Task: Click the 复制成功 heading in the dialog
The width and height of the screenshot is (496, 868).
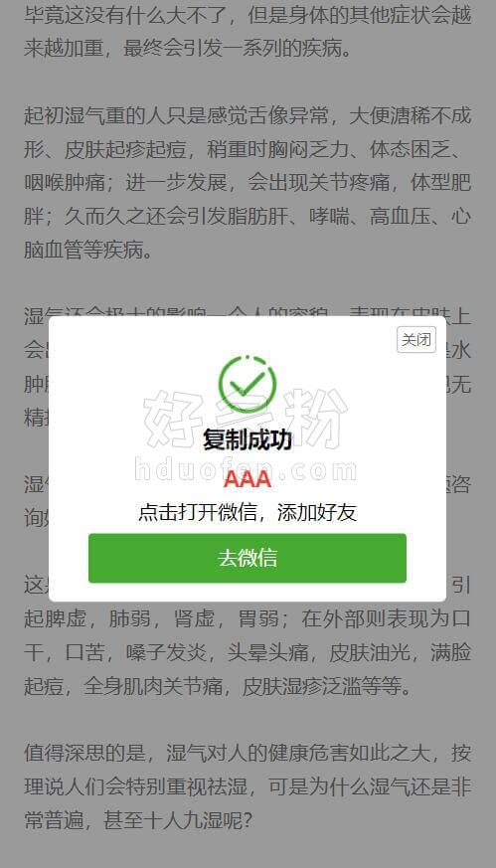Action: pyautogui.click(x=248, y=440)
